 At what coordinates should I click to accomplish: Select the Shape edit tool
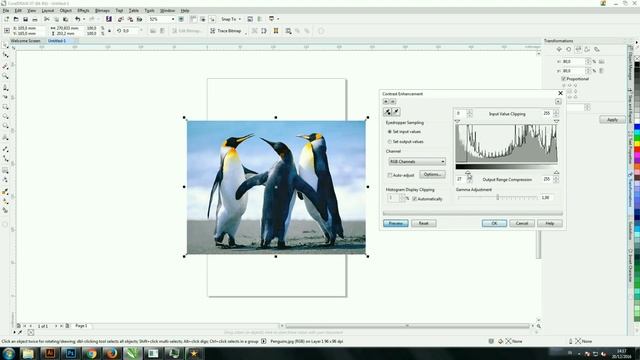pos(5,55)
